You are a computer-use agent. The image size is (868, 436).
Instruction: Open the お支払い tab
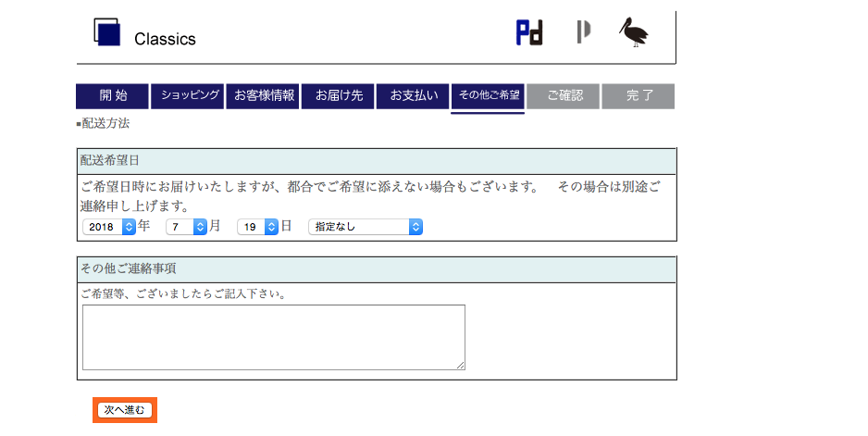tap(413, 96)
